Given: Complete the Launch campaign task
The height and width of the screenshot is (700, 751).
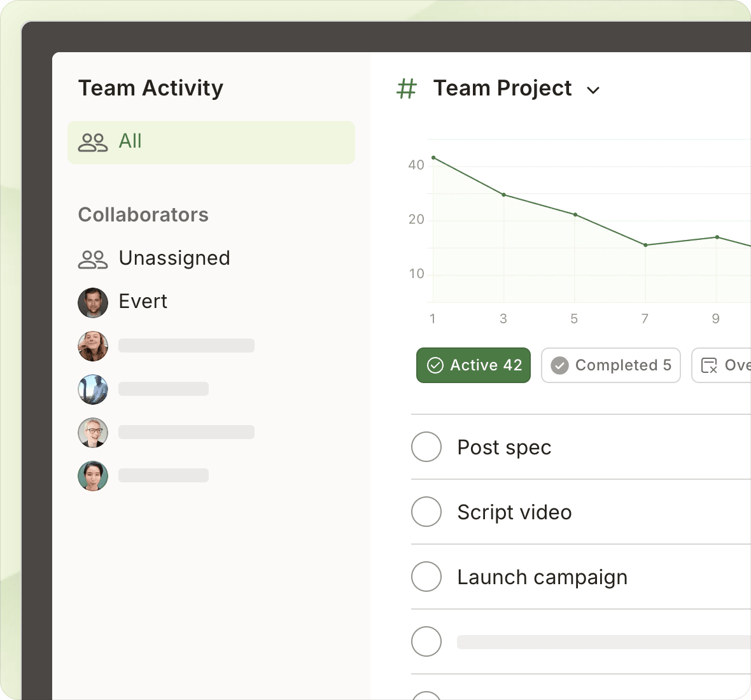Looking at the screenshot, I should click(x=426, y=577).
